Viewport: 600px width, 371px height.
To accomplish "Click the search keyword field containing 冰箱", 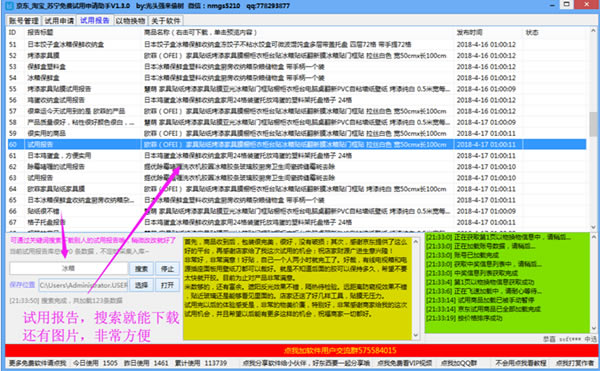I will click(x=69, y=268).
